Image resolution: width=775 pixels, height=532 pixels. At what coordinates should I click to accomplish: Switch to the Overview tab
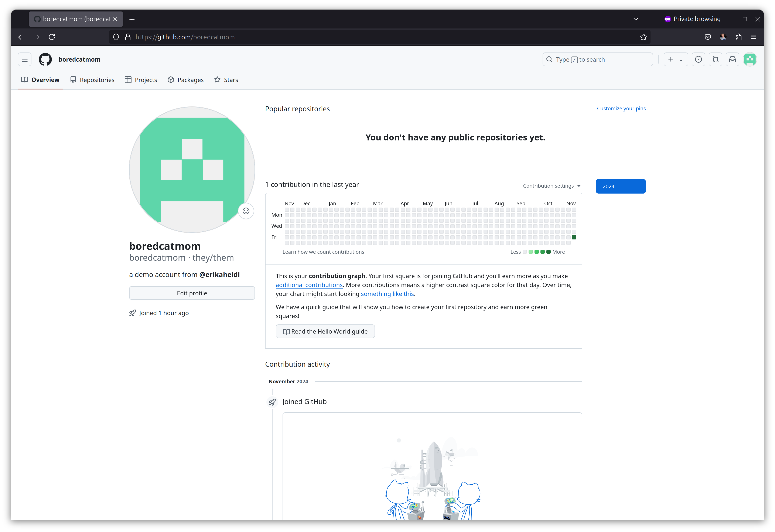point(40,80)
